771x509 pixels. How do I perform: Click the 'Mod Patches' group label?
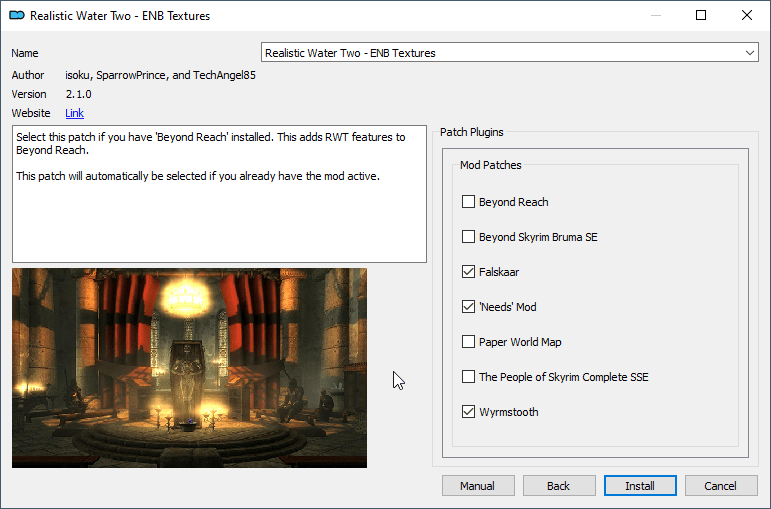pyautogui.click(x=491, y=165)
